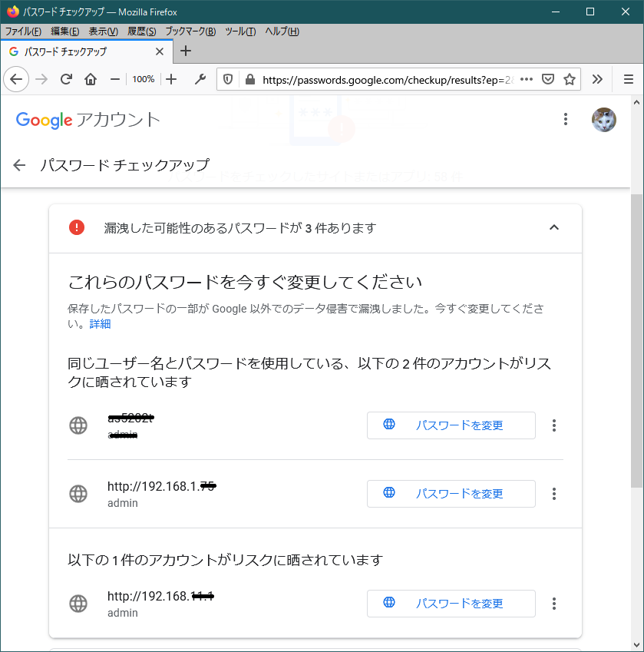Maximize the Firefox window
The image size is (644, 652).
590,12
